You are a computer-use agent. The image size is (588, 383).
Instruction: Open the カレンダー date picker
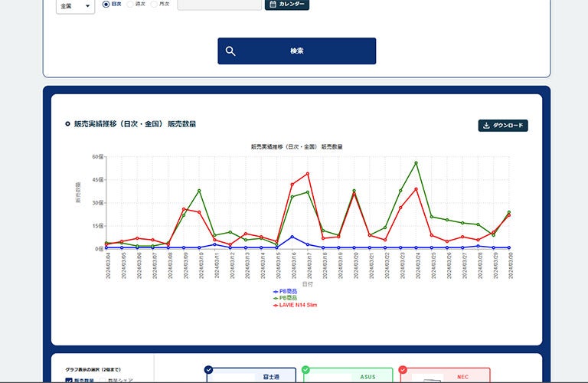287,4
